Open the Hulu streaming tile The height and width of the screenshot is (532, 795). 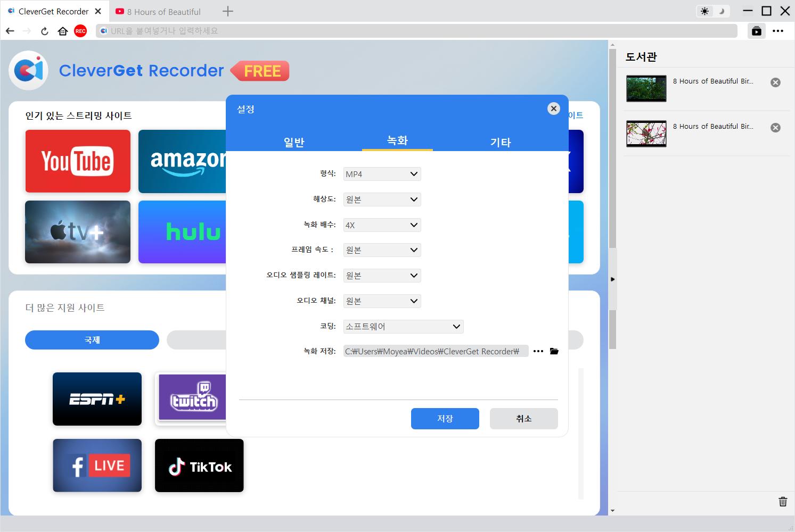tap(183, 232)
